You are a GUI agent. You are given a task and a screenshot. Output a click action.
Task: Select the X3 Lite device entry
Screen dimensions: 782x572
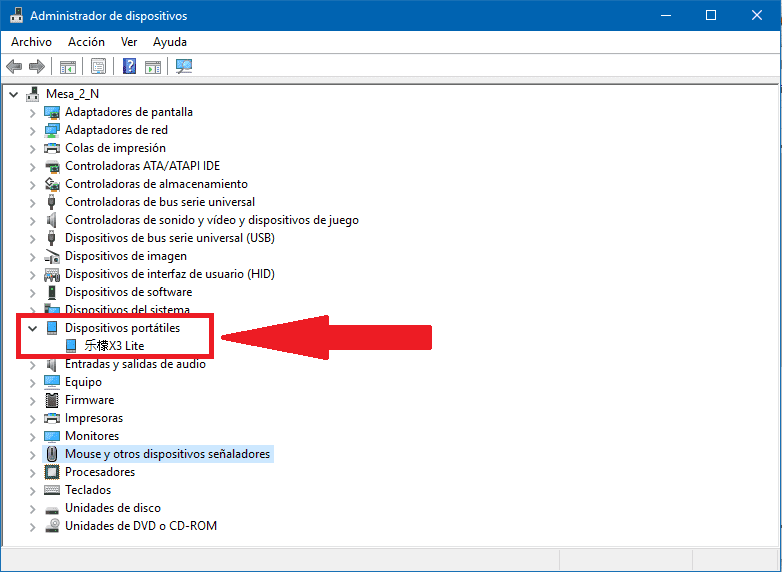pos(114,346)
